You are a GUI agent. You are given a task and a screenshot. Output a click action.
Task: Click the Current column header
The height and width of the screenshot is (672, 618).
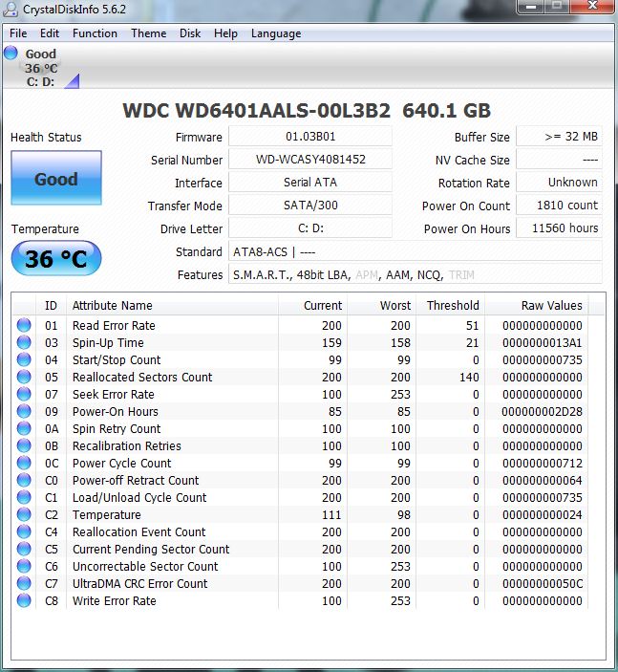click(313, 306)
